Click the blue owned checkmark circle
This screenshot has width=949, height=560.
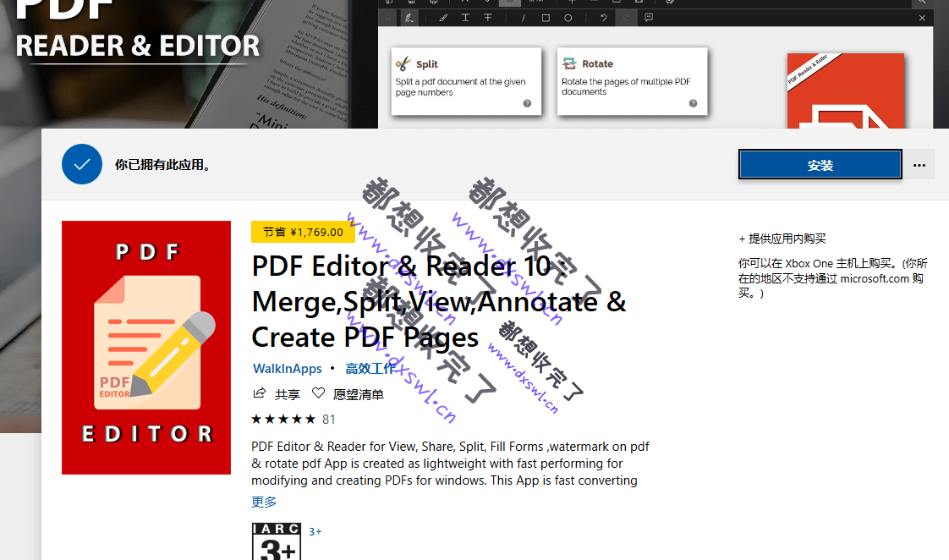(82, 164)
